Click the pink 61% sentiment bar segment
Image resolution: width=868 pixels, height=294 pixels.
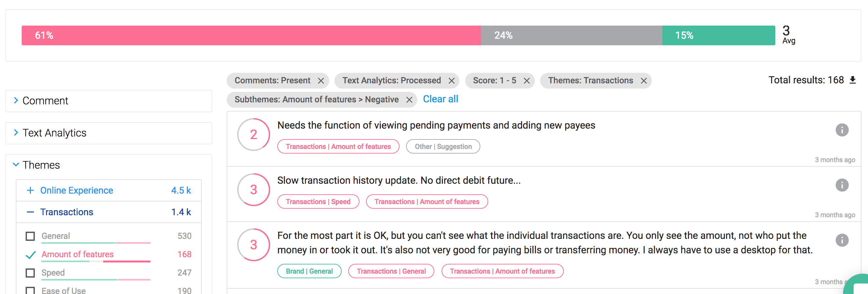[x=251, y=35]
